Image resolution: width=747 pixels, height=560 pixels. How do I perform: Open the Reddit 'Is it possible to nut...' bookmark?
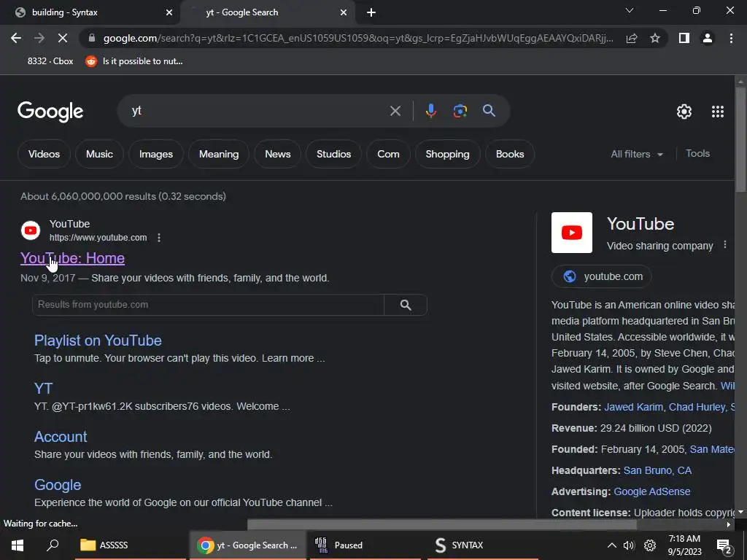click(x=134, y=61)
